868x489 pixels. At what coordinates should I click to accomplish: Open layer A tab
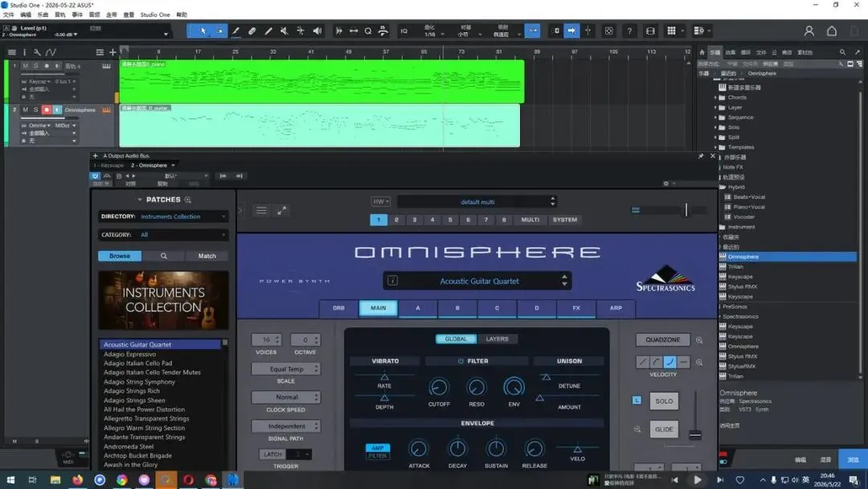point(418,308)
